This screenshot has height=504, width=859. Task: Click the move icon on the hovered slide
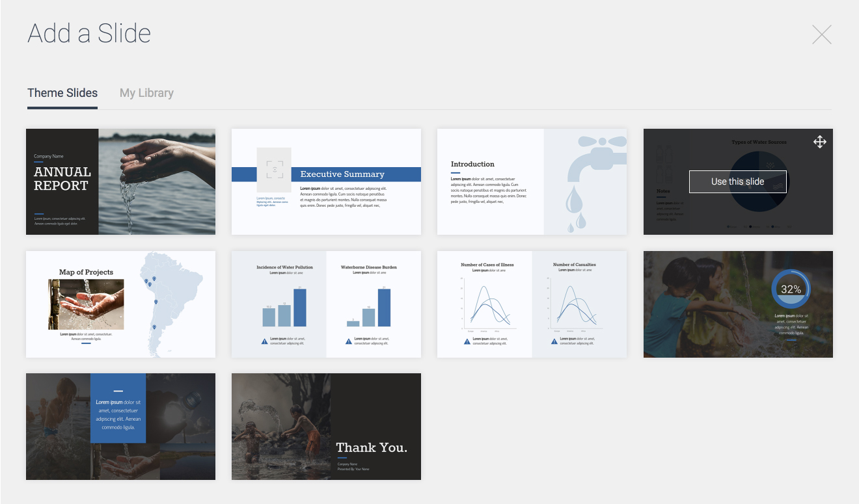[x=820, y=142]
